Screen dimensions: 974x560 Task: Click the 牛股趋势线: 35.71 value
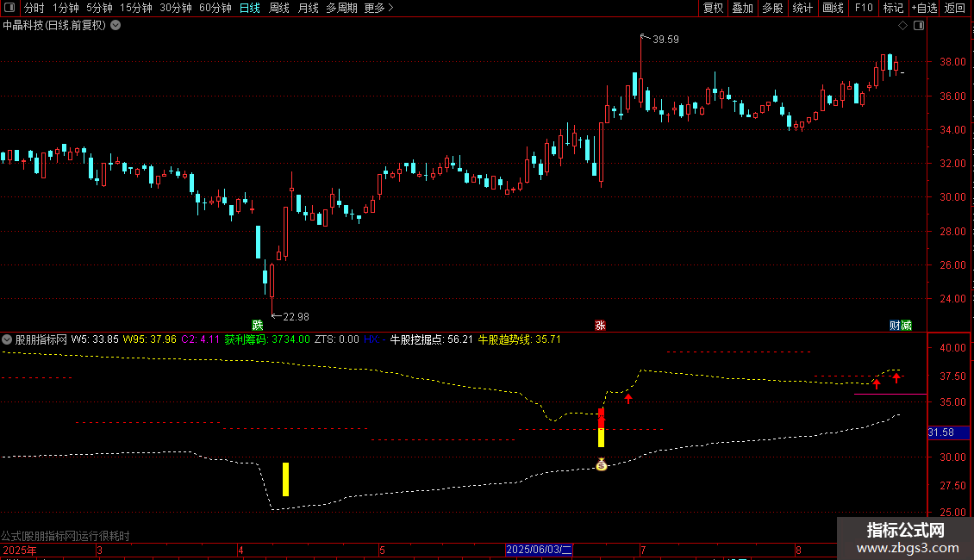pos(519,339)
